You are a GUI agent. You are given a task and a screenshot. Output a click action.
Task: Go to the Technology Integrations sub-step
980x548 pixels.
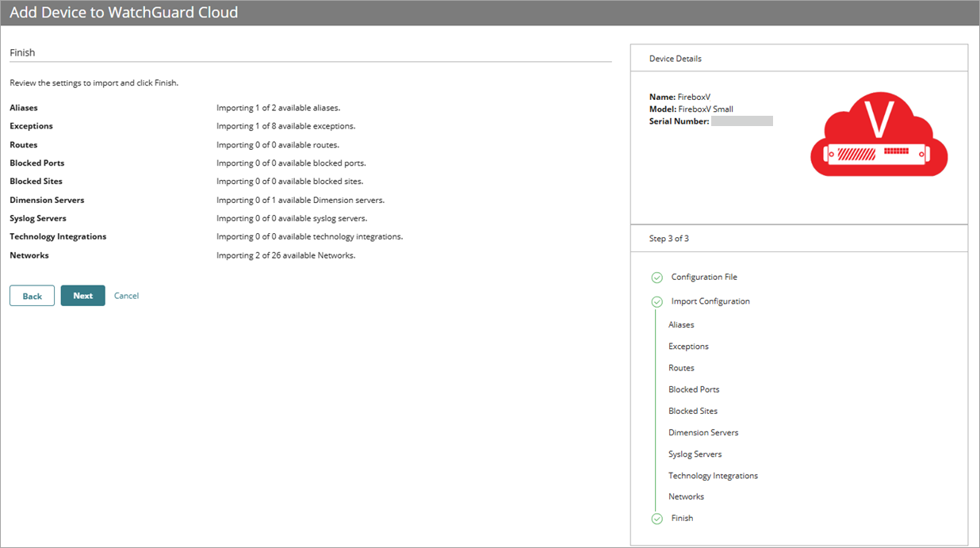[x=713, y=476]
